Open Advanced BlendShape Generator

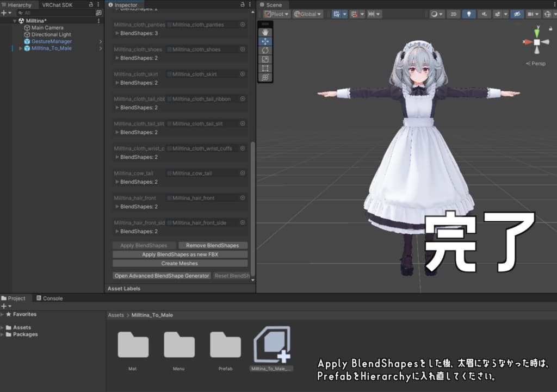point(162,276)
